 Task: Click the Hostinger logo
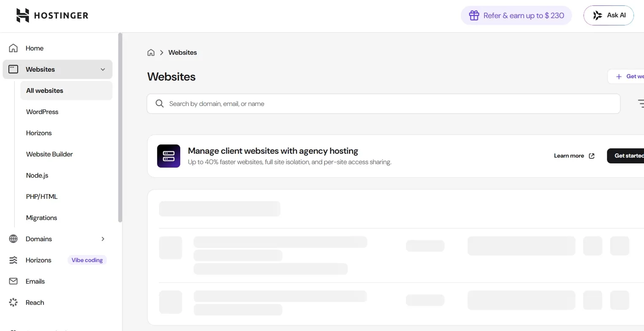(x=51, y=15)
